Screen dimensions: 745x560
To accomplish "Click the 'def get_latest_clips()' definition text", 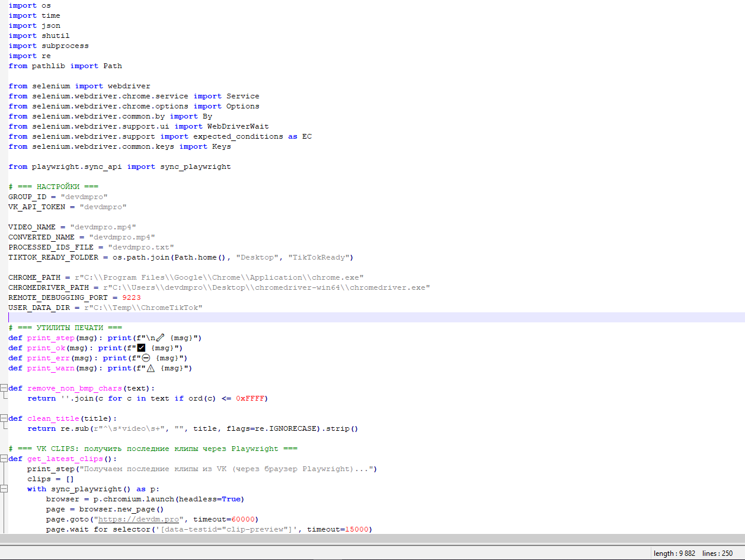I will [63, 459].
